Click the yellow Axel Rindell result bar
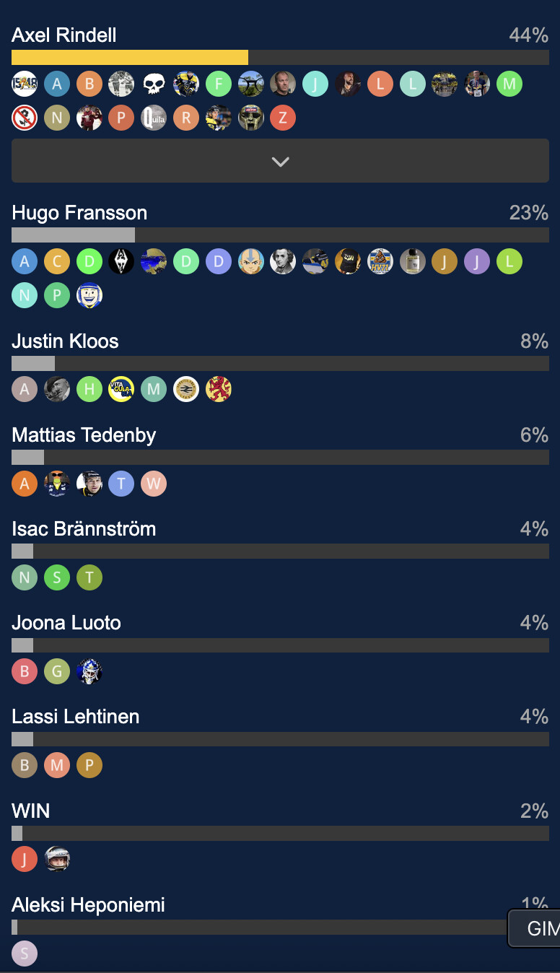The image size is (560, 973). (x=130, y=58)
